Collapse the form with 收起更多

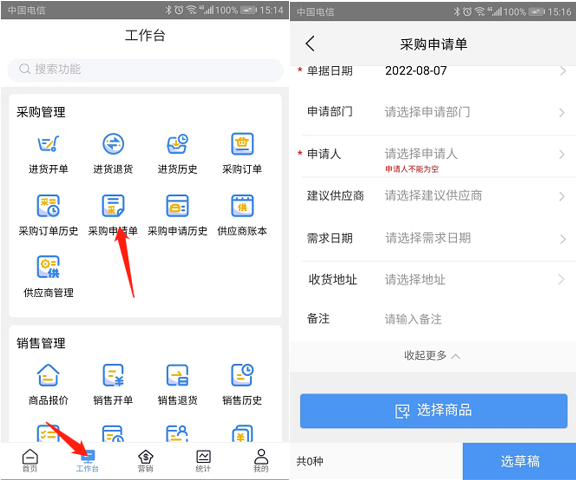[432, 356]
